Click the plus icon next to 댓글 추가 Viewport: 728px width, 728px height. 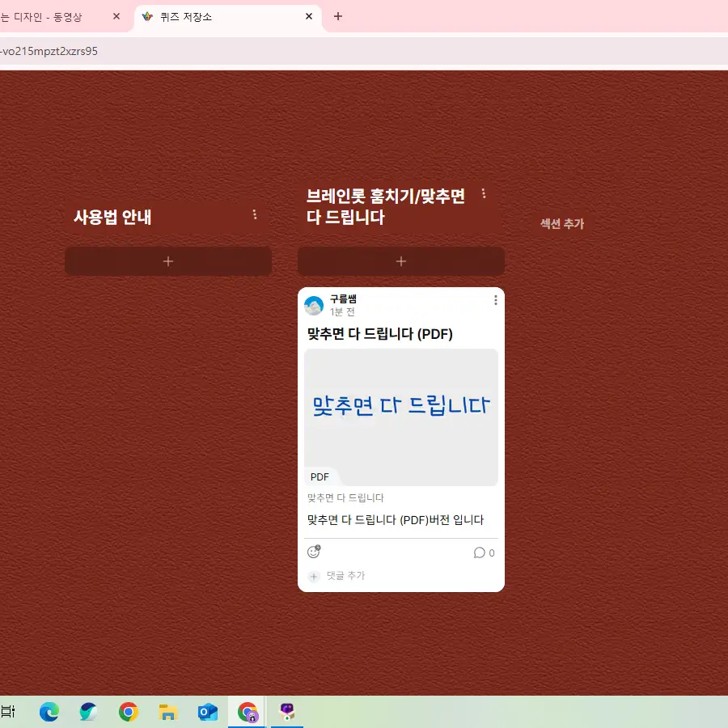314,576
